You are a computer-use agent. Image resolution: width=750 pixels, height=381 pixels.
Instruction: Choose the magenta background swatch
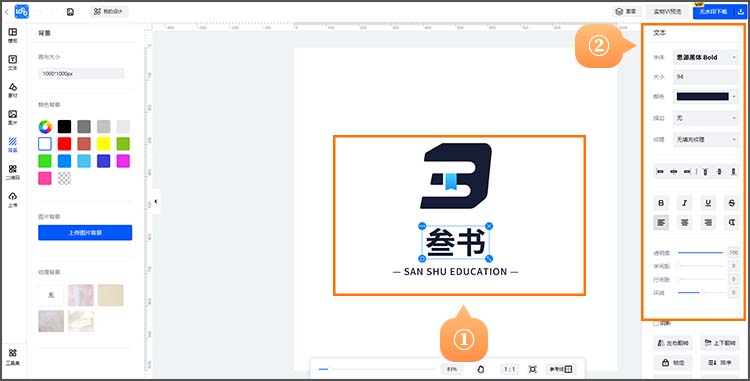pyautogui.click(x=123, y=161)
